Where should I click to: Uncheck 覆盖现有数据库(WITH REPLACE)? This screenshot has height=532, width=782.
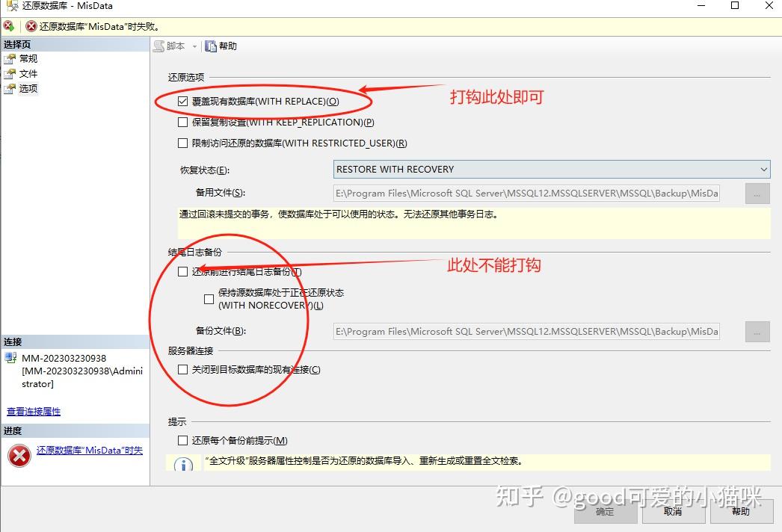tap(182, 101)
